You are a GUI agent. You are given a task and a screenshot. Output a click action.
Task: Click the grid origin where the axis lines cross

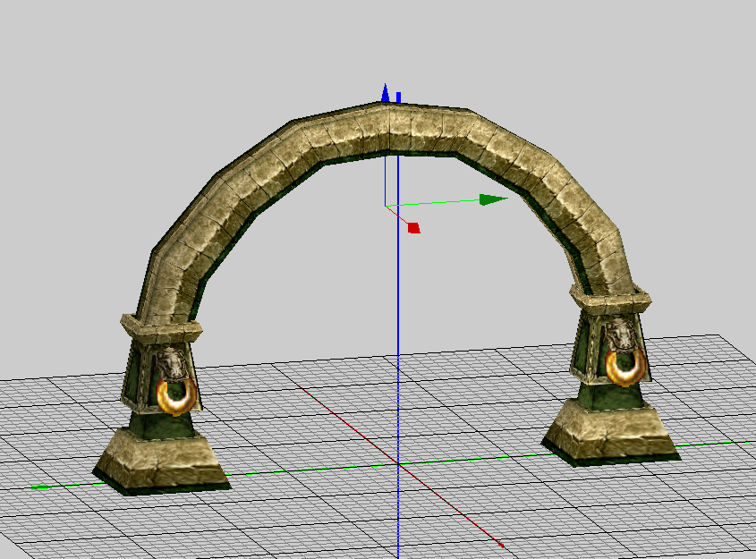click(398, 463)
